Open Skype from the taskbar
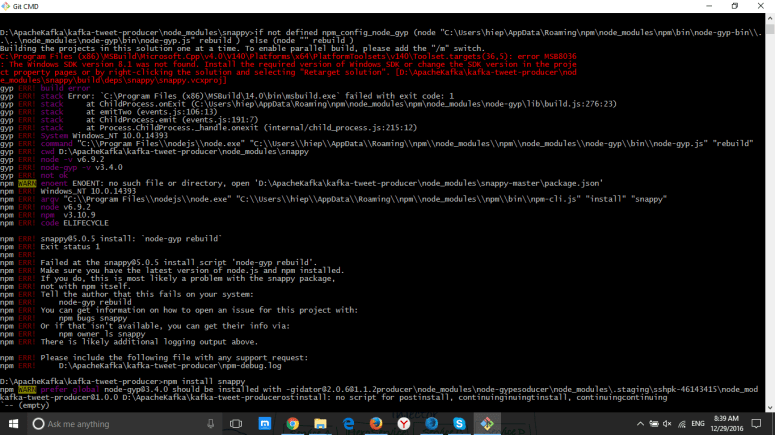The image size is (775, 435). coord(459,424)
